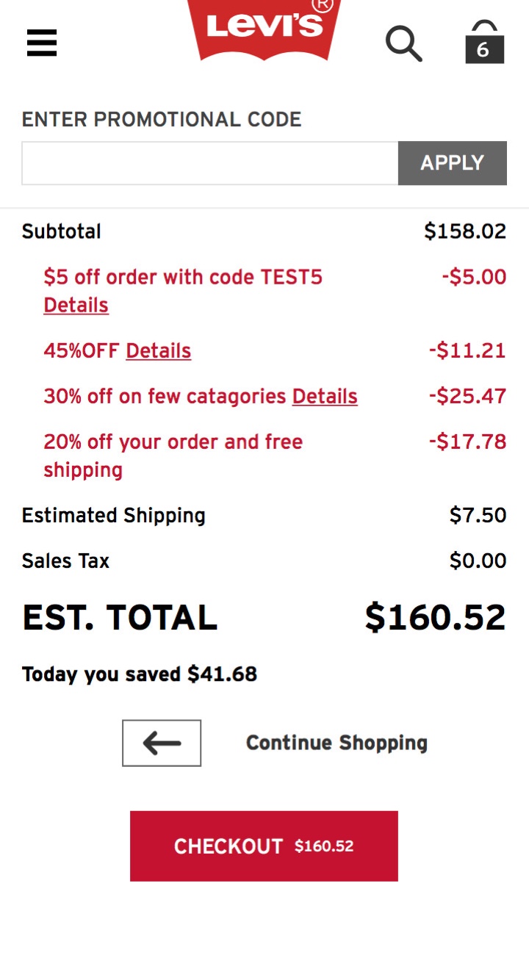View Details for the TEST5 discount
Image resolution: width=529 pixels, height=980 pixels.
pos(76,305)
